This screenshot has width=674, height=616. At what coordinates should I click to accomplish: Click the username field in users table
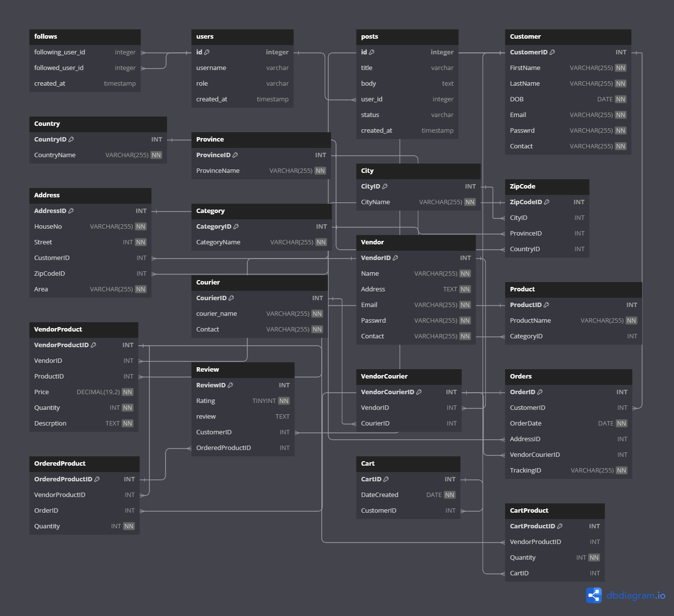coord(242,68)
